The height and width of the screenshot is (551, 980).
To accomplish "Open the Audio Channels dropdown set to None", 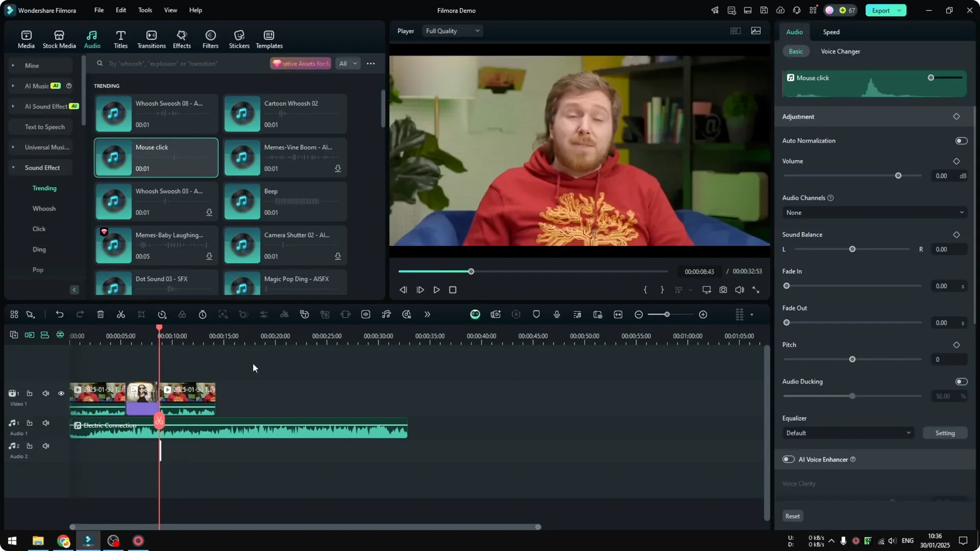I will [x=874, y=212].
